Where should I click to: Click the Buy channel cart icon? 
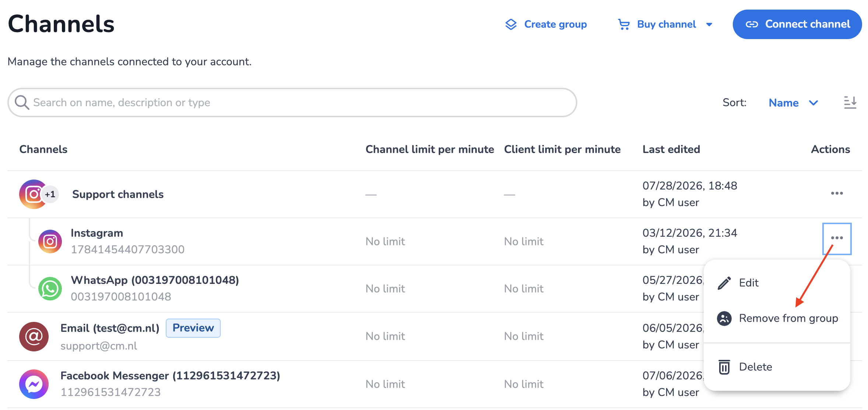pos(624,24)
